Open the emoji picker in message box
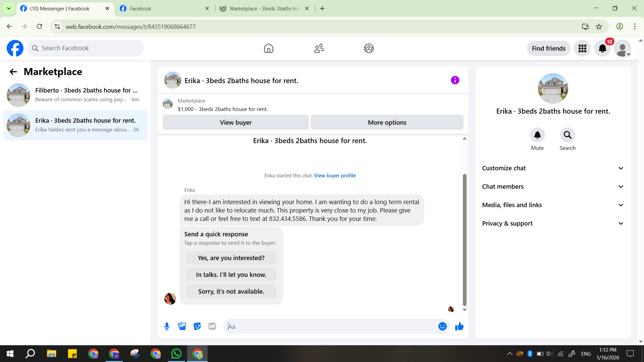This screenshot has width=644, height=362. tap(442, 326)
